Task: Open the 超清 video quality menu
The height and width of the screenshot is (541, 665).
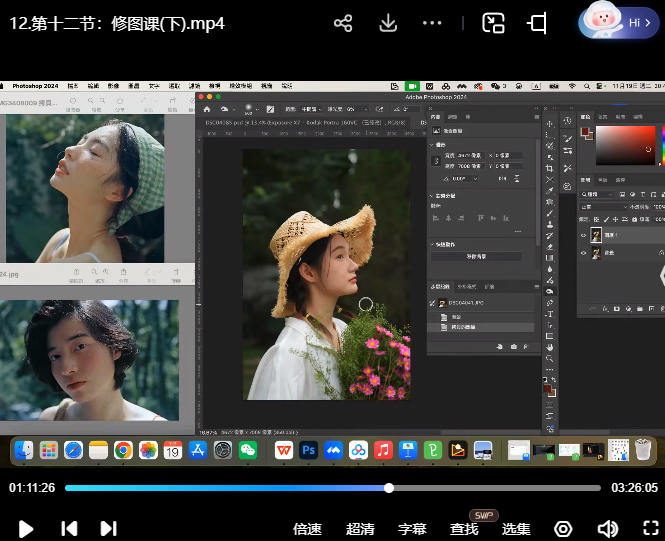Action: pyautogui.click(x=360, y=528)
